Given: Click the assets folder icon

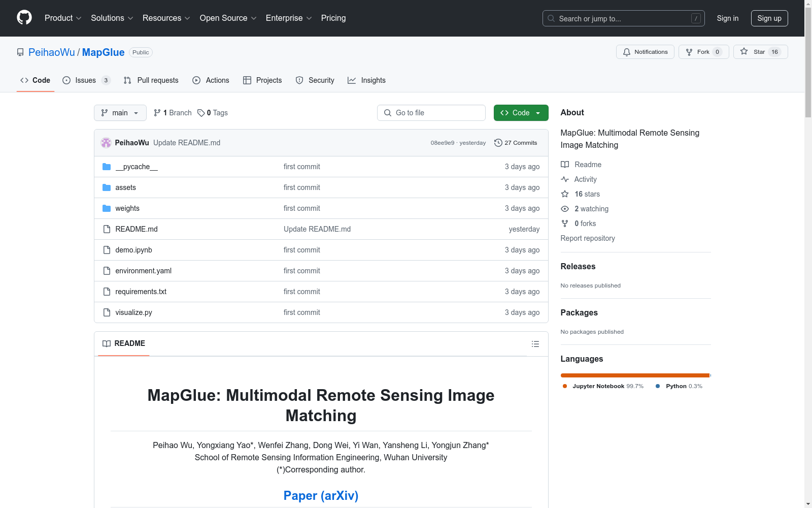Looking at the screenshot, I should coord(107,187).
